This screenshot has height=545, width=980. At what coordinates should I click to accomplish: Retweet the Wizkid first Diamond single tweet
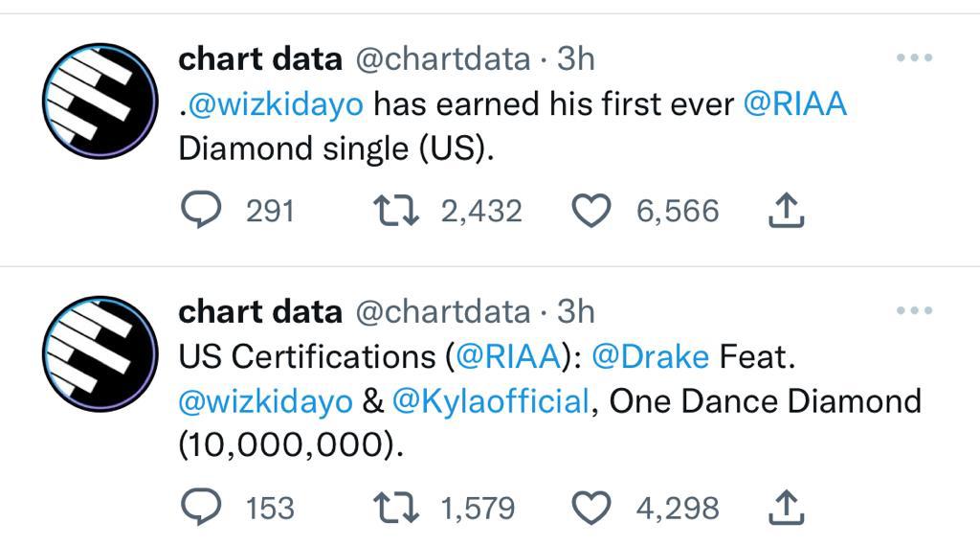pyautogui.click(x=395, y=210)
